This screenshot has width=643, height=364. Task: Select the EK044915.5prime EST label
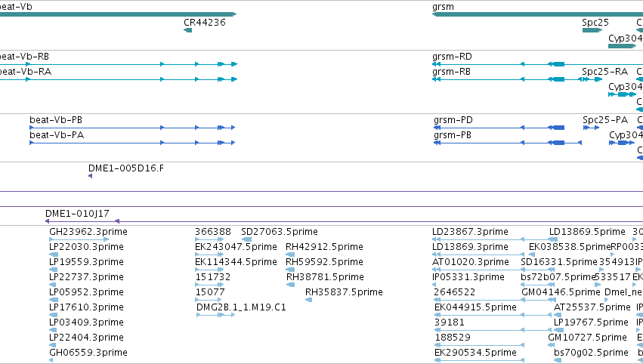[x=475, y=307]
